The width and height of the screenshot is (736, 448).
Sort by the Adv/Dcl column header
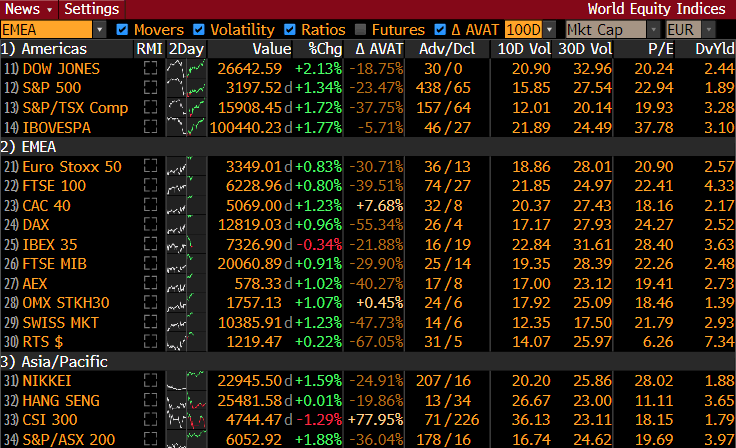447,49
